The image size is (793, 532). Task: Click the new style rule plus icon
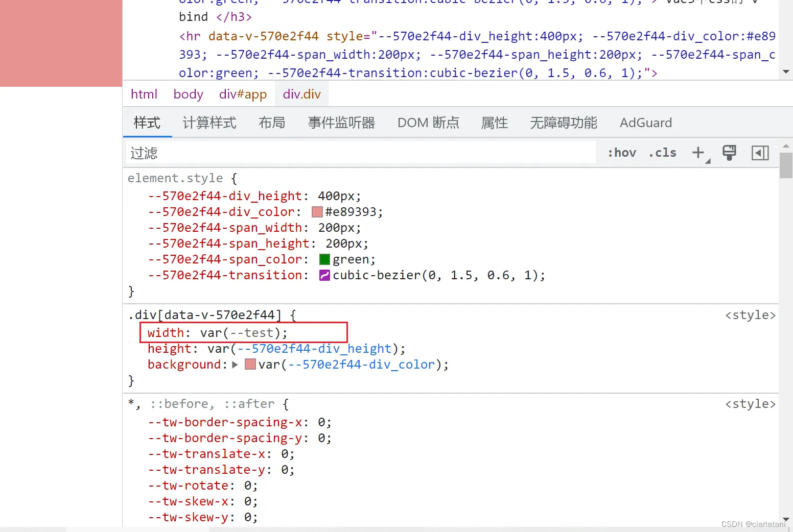pyautogui.click(x=698, y=153)
